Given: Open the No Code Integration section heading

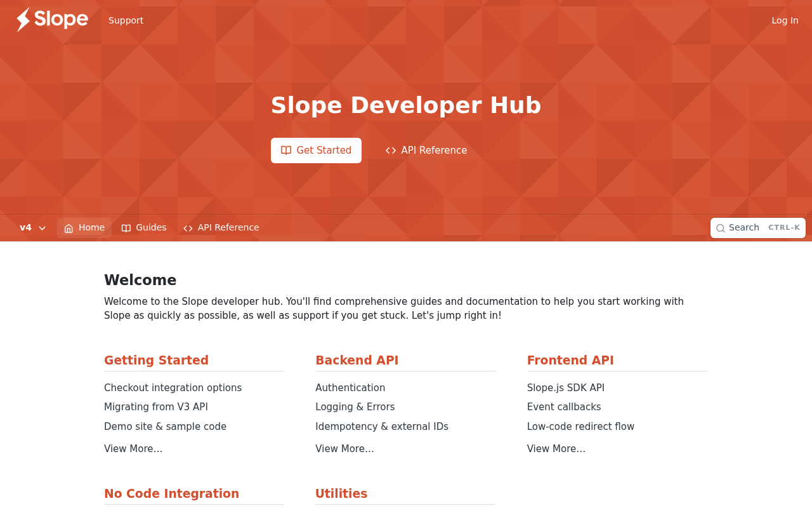Looking at the screenshot, I should click(171, 493).
